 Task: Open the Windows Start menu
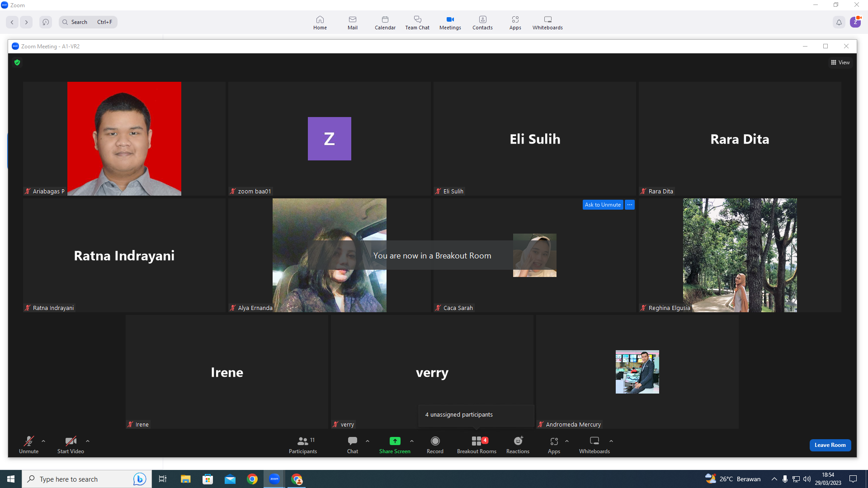click(11, 479)
